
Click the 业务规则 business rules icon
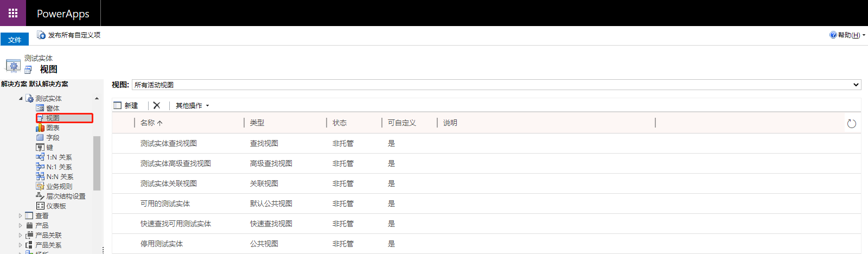tap(40, 186)
